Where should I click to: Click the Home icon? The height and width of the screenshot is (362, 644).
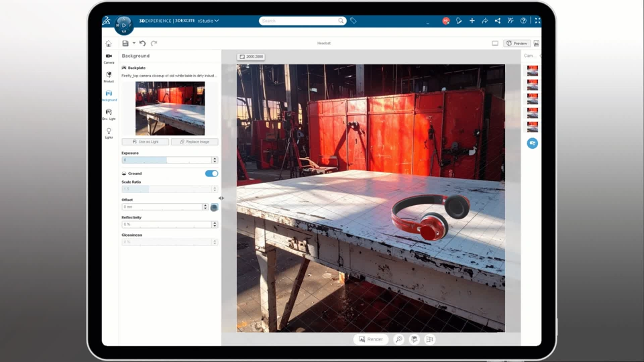coord(109,44)
